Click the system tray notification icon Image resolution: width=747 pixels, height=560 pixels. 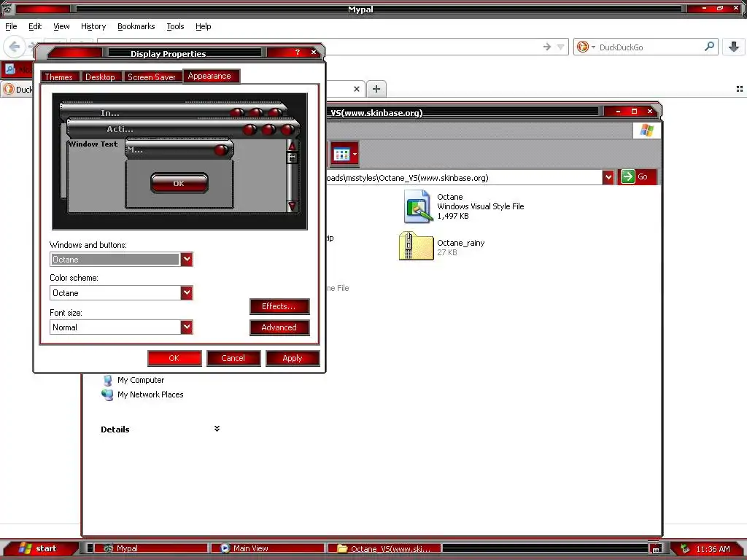coord(685,548)
